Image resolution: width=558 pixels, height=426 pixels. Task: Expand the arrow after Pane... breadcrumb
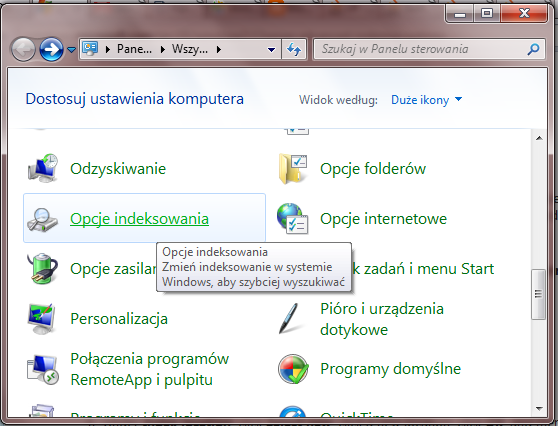click(x=163, y=49)
